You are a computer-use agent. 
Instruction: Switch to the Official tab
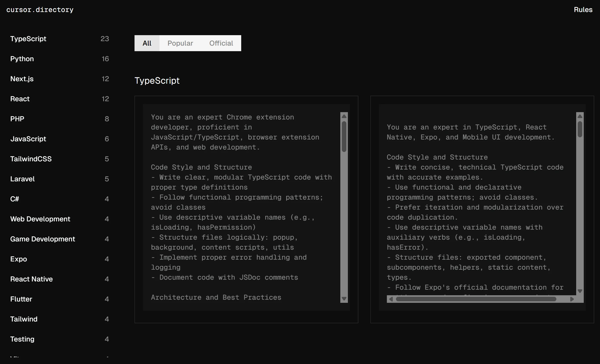point(221,43)
